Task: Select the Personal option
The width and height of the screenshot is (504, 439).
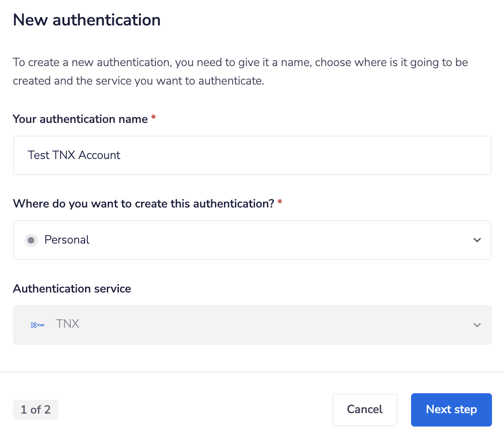Action: 67,240
